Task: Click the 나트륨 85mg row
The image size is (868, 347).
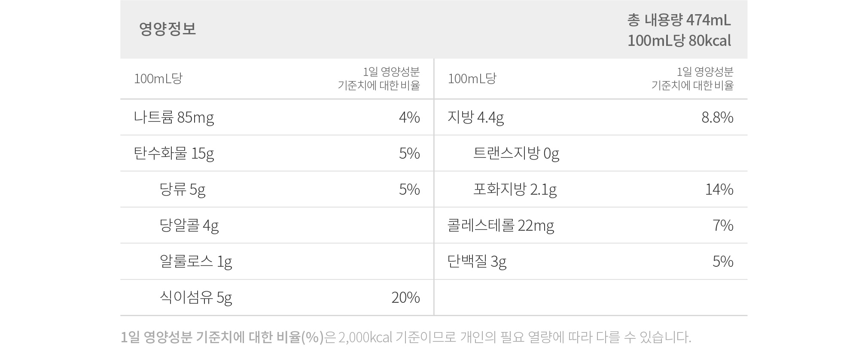Action: coord(277,117)
